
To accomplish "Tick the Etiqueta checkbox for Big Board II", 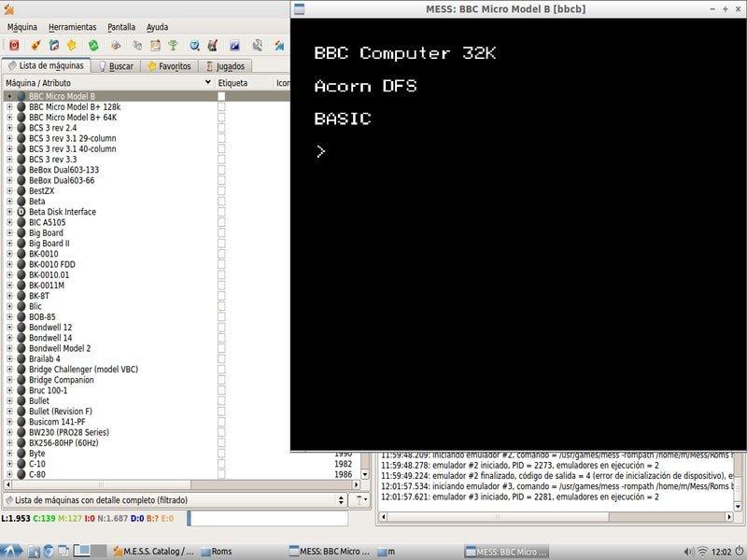I will pyautogui.click(x=221, y=244).
